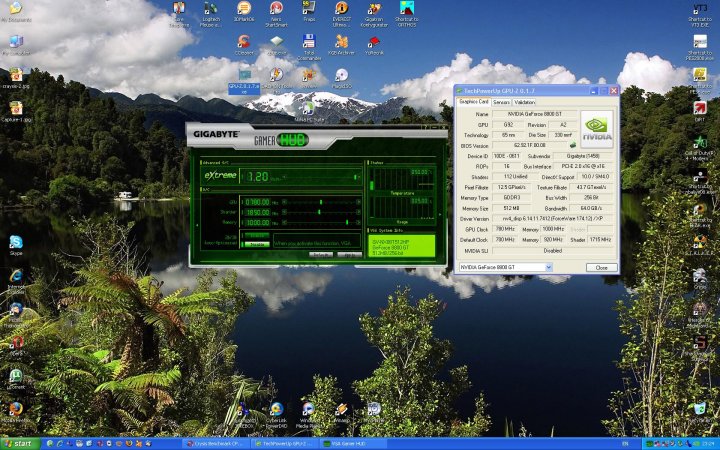Image resolution: width=720 pixels, height=450 pixels.
Task: Click the Driver Version field in GPU-Z
Action: [x=553, y=219]
